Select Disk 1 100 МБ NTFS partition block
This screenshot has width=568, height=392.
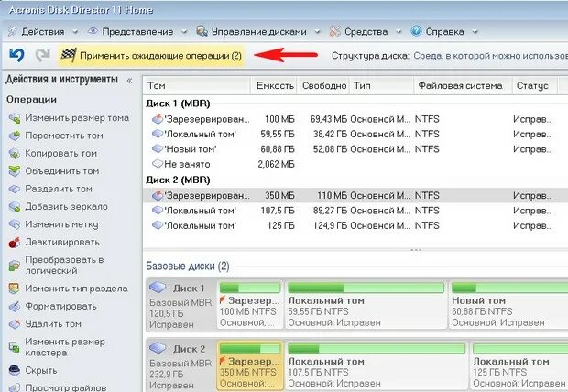pos(250,305)
